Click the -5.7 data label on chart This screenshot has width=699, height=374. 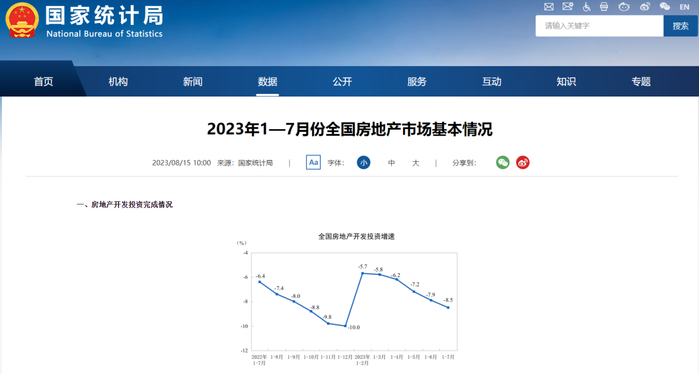click(363, 267)
